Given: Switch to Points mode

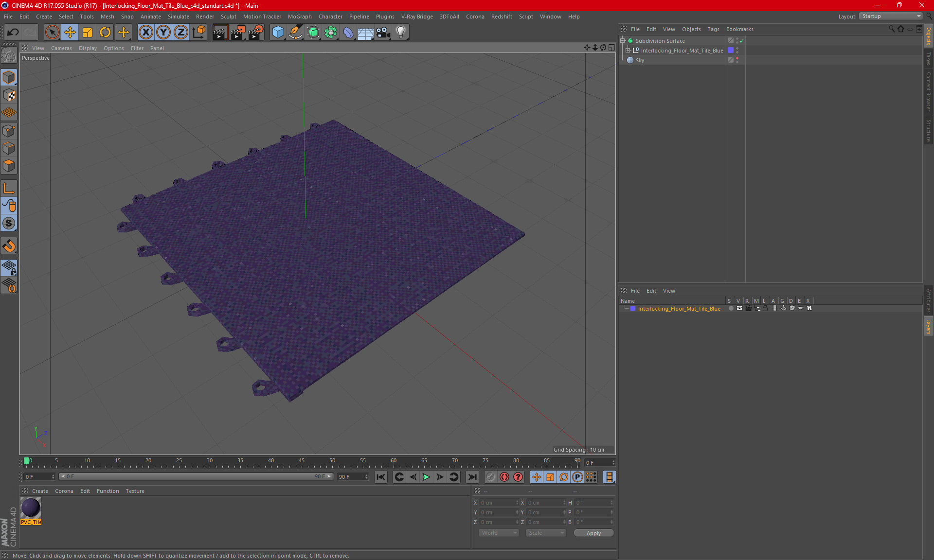Looking at the screenshot, I should [x=9, y=131].
